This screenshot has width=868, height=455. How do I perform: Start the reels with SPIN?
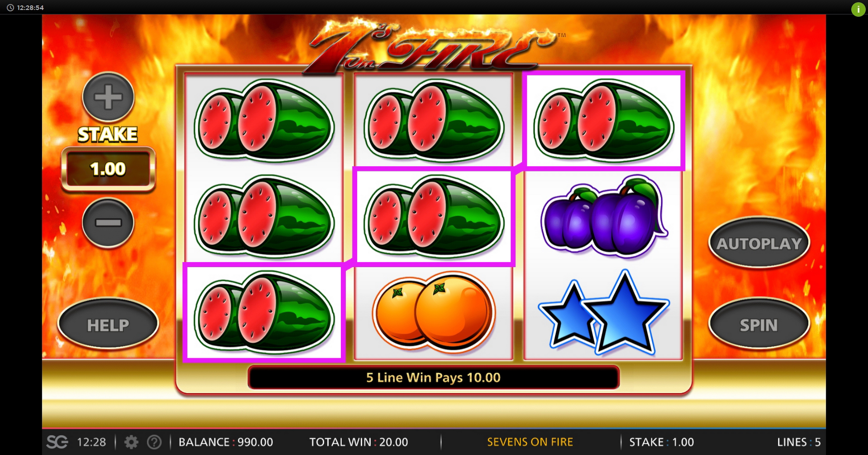click(x=759, y=324)
